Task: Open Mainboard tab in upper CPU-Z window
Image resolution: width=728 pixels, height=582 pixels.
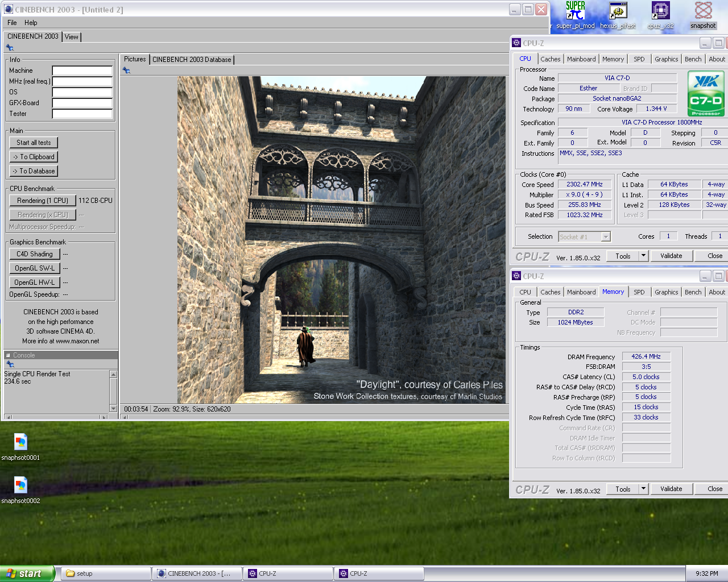Action: [581, 59]
